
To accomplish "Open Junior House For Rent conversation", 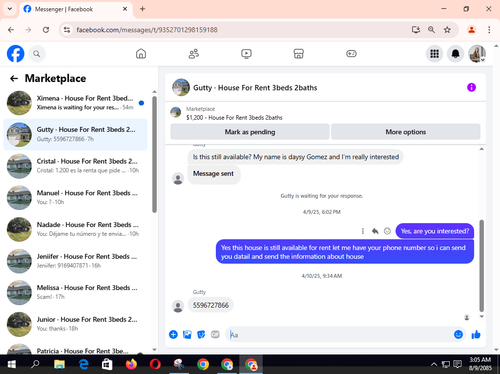I will 75,324.
